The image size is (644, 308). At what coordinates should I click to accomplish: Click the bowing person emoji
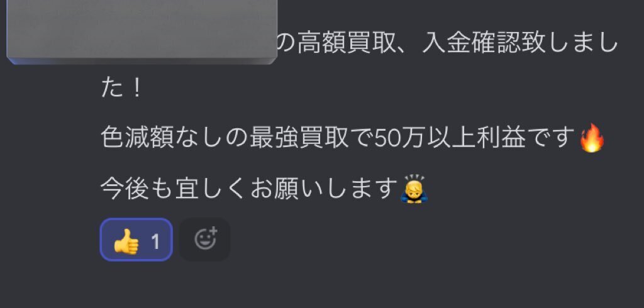point(414,190)
